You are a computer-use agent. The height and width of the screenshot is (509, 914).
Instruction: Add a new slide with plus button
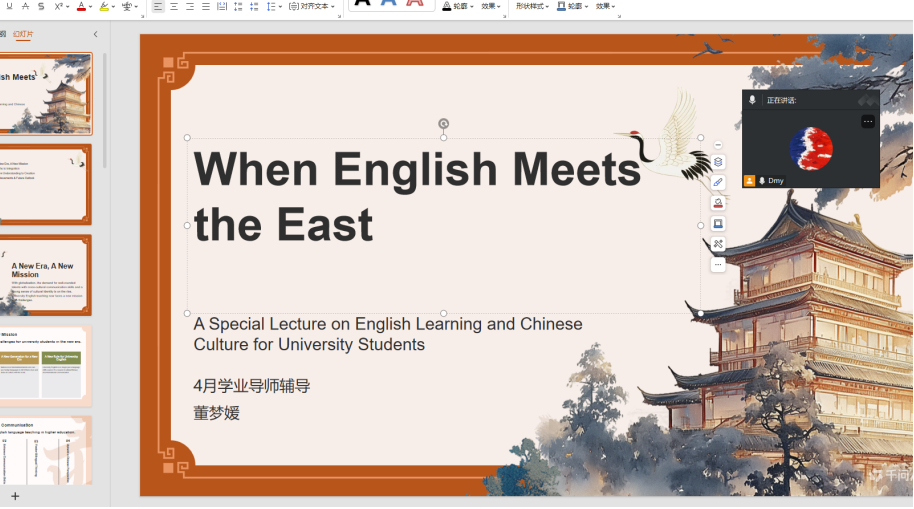(15, 496)
